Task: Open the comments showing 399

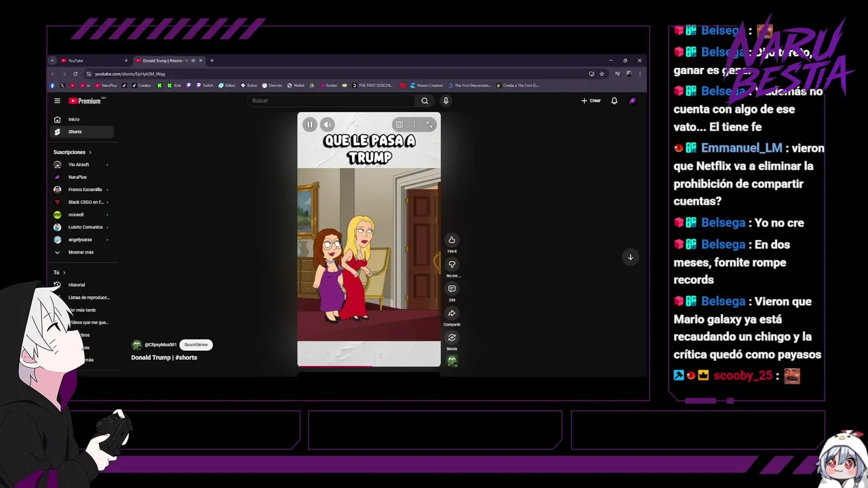Action: (x=452, y=289)
